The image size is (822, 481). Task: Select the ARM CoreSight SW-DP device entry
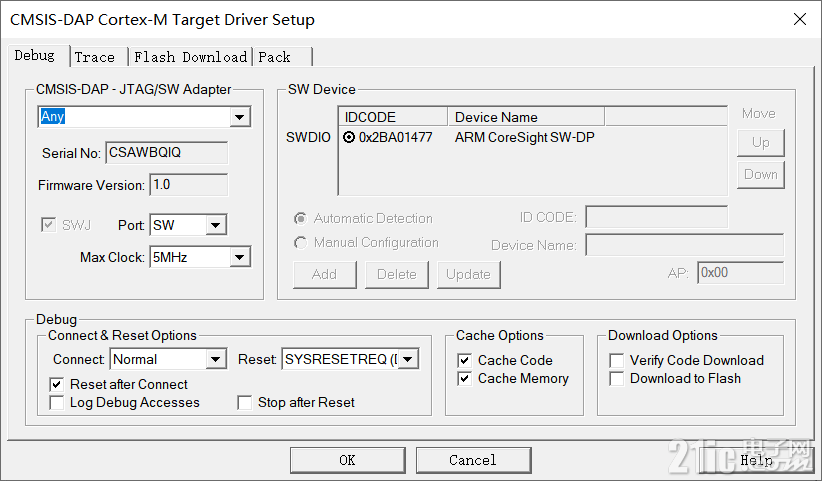[x=524, y=137]
